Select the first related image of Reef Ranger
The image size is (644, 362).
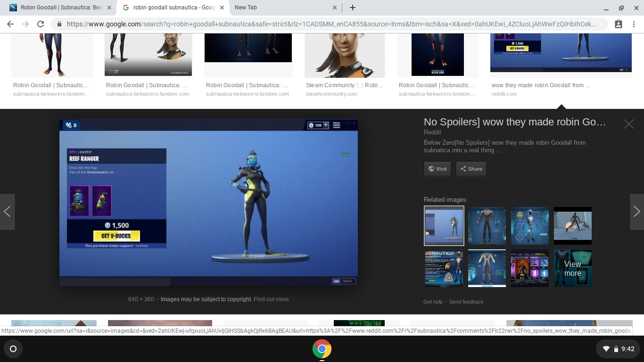444,226
